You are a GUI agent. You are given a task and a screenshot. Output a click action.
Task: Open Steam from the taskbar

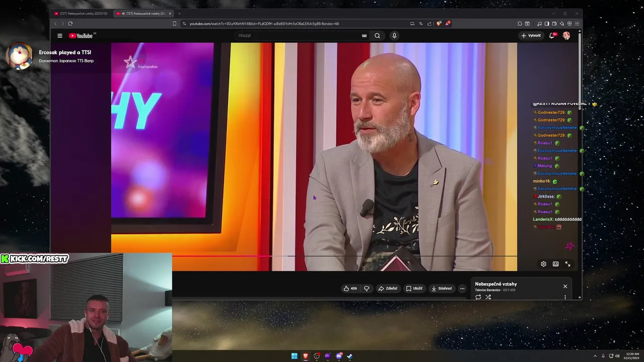[x=350, y=356]
